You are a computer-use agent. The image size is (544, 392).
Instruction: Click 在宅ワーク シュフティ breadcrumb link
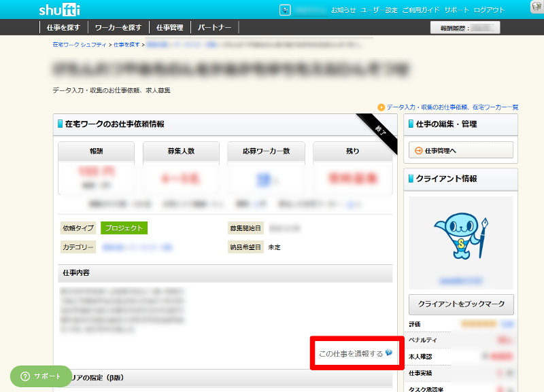pos(80,44)
